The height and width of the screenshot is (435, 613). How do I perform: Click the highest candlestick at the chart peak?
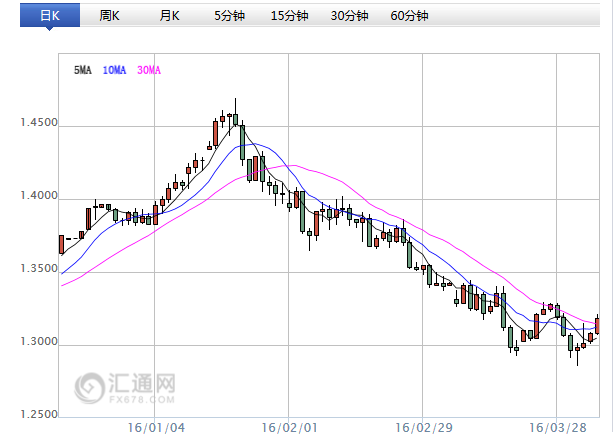(x=233, y=118)
